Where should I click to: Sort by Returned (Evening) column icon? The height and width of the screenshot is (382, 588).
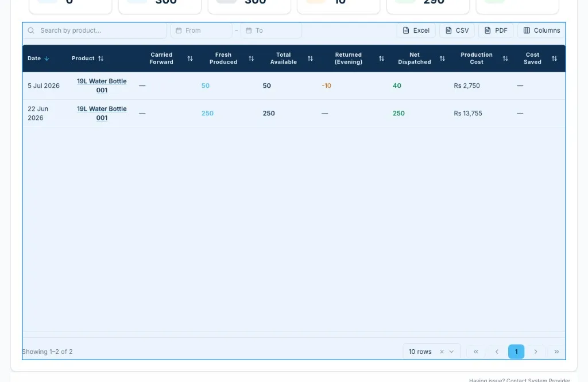coord(381,59)
